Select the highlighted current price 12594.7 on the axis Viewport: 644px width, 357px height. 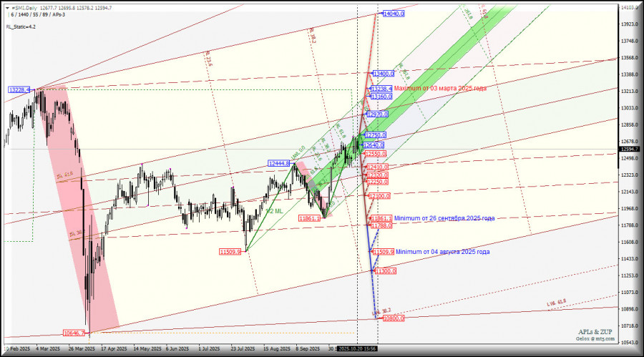click(x=629, y=149)
